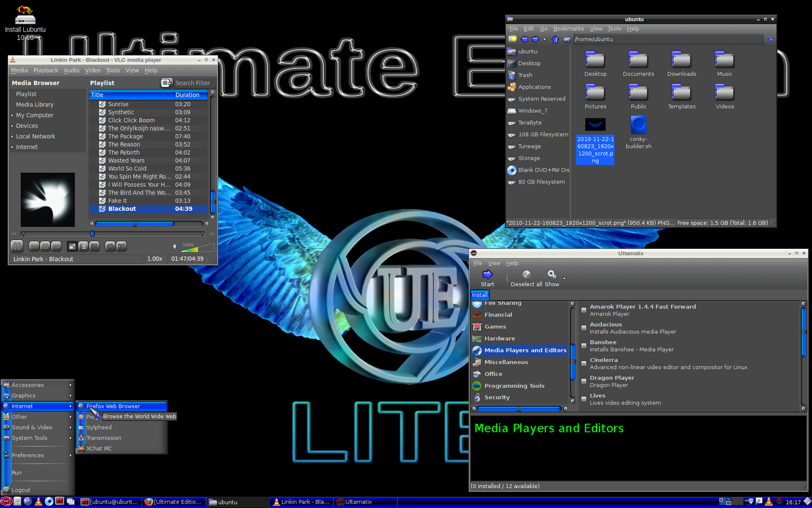This screenshot has width=812, height=508.
Task: Select the conky-builder.sh file
Action: [x=638, y=133]
